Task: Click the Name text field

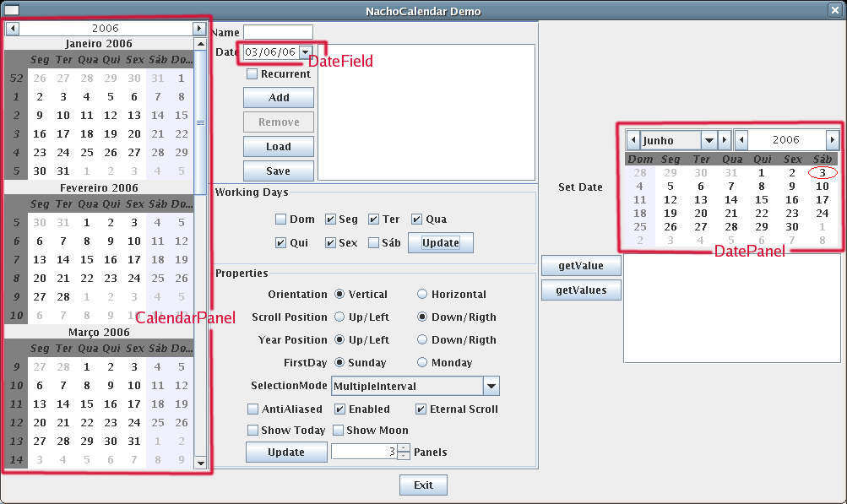Action: [x=278, y=32]
